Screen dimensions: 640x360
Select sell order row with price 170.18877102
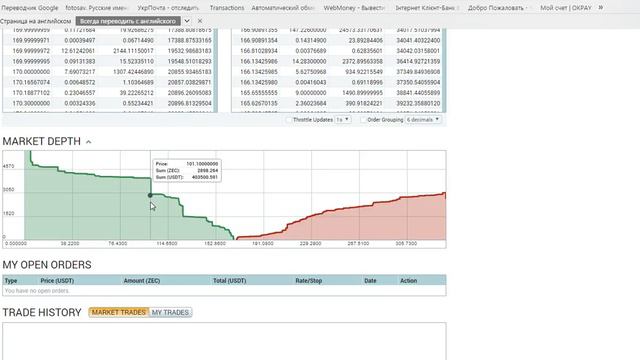click(x=109, y=93)
